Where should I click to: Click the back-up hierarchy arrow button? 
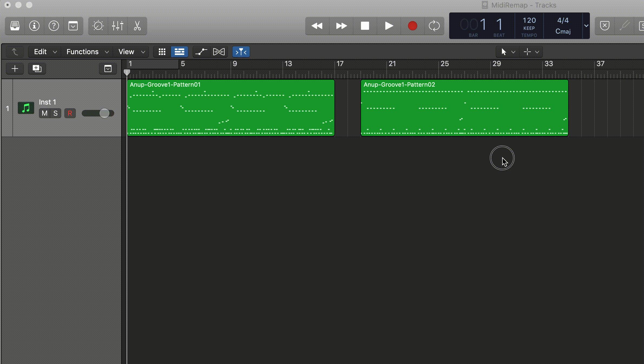(x=15, y=52)
